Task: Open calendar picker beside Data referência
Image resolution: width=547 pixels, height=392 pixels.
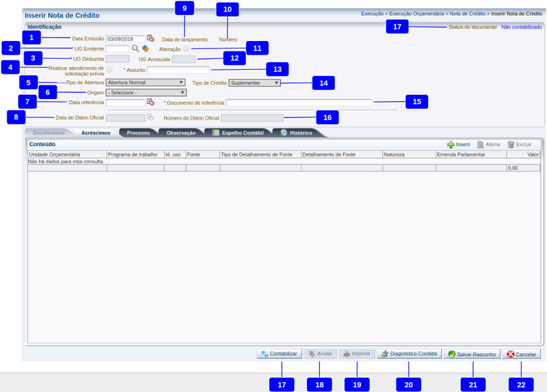Action: tap(150, 102)
